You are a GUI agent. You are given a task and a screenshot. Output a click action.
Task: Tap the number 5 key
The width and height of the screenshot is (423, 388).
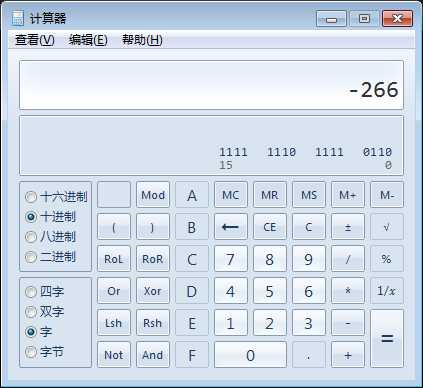270,291
